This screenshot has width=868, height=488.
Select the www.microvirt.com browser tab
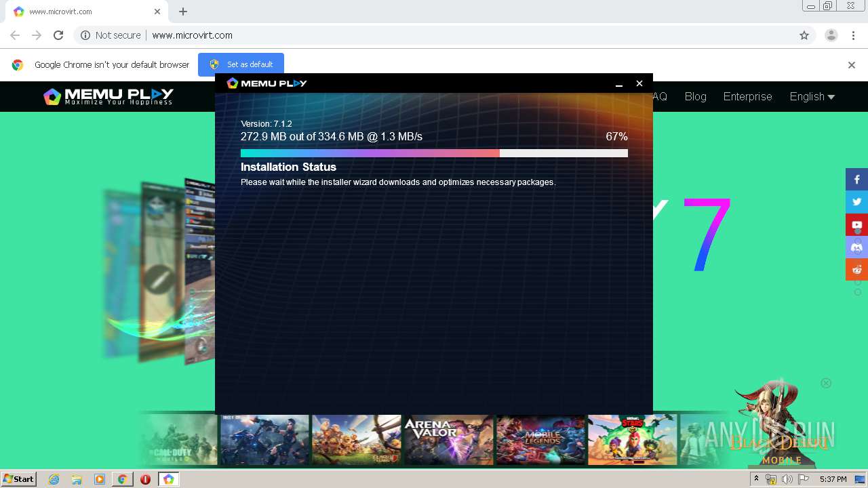coord(87,12)
